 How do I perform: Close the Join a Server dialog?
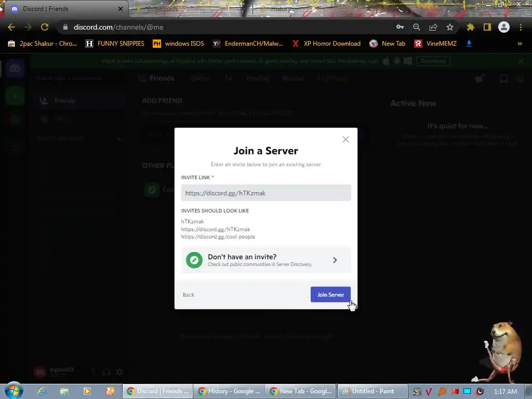click(345, 139)
